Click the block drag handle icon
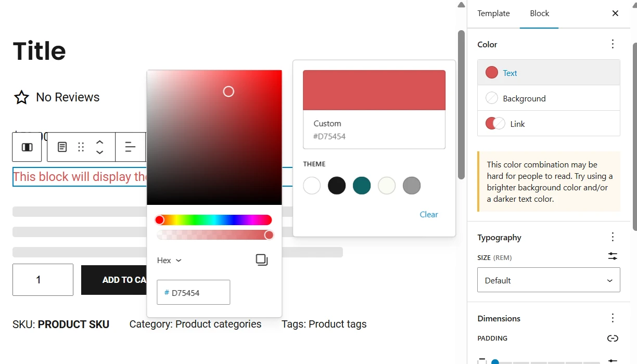This screenshot has width=637, height=364. point(81,147)
